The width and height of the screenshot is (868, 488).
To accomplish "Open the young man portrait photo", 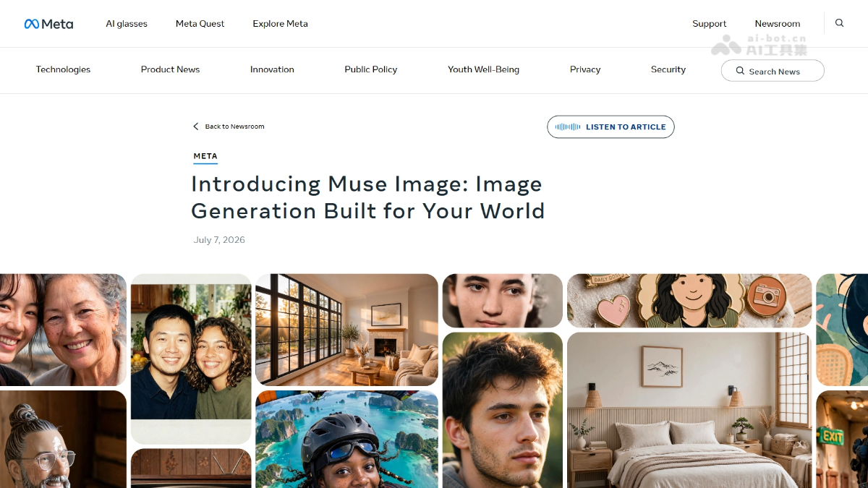I will 503,410.
